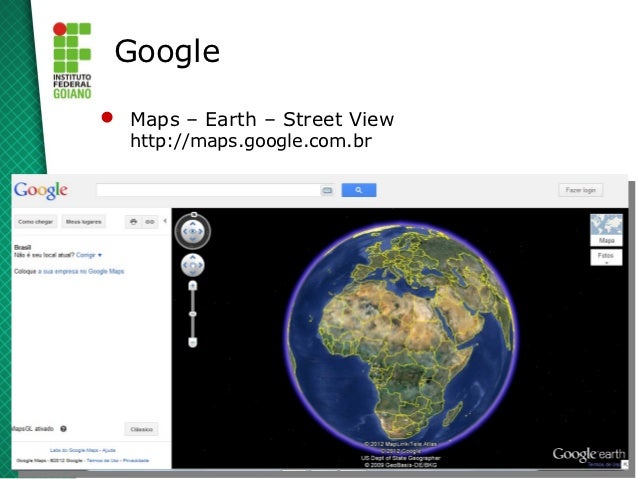Click the 'Google' slide title
Screen dimensions: 638x479
point(167,52)
